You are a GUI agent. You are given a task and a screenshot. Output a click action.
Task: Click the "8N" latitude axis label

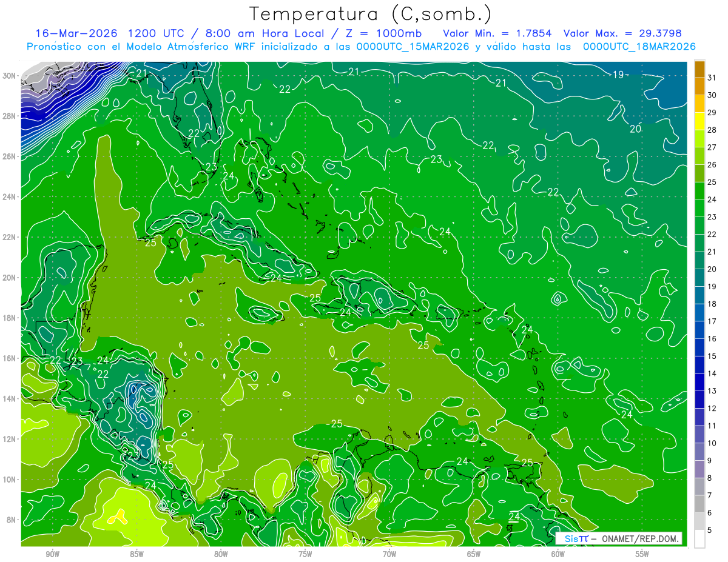click(x=12, y=520)
